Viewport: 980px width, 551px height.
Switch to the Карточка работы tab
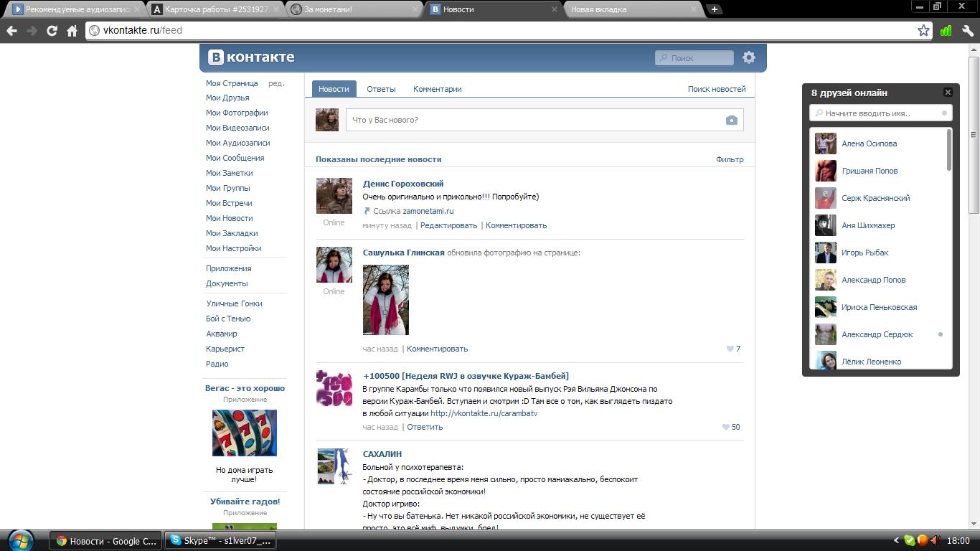point(215,9)
